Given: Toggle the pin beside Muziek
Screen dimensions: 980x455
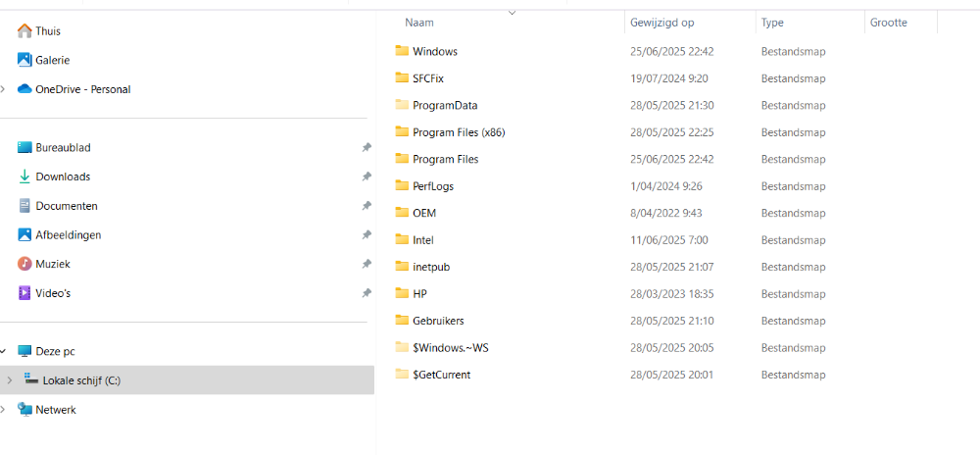Looking at the screenshot, I should pyautogui.click(x=367, y=264).
